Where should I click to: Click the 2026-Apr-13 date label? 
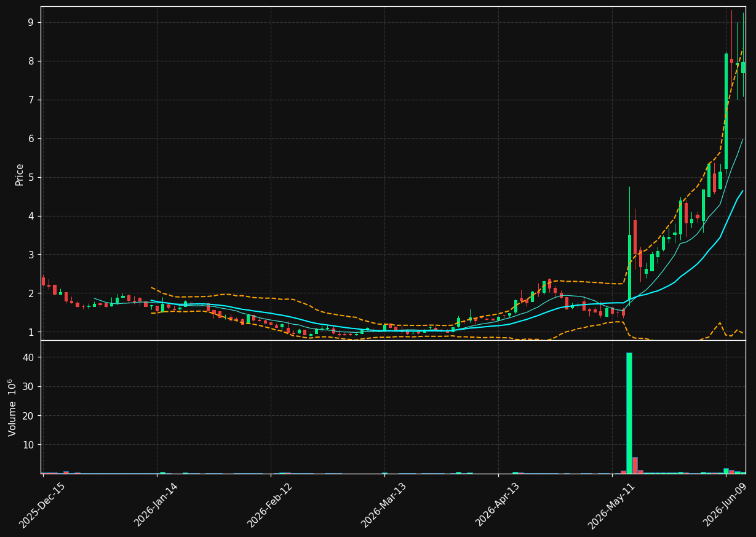pos(497,505)
